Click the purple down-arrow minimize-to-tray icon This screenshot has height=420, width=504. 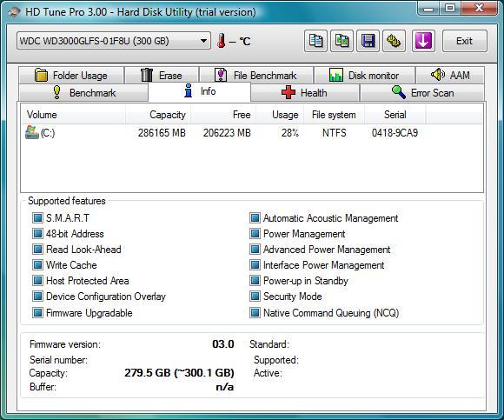click(x=423, y=41)
